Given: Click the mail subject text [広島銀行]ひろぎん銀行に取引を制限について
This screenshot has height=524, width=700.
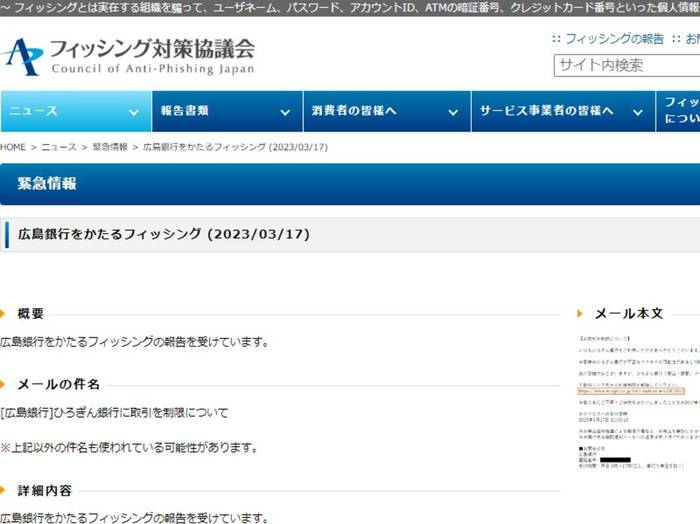Looking at the screenshot, I should [114, 412].
